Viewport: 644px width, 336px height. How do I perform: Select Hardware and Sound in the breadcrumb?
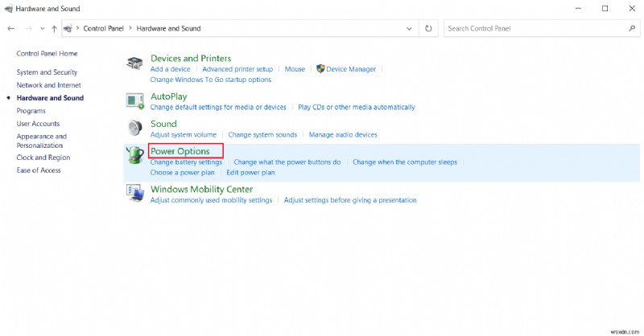tap(169, 28)
